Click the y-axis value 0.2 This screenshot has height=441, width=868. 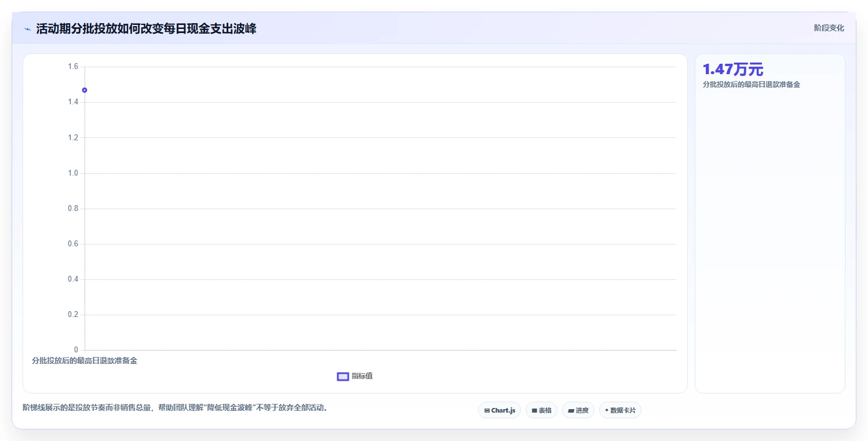point(73,315)
